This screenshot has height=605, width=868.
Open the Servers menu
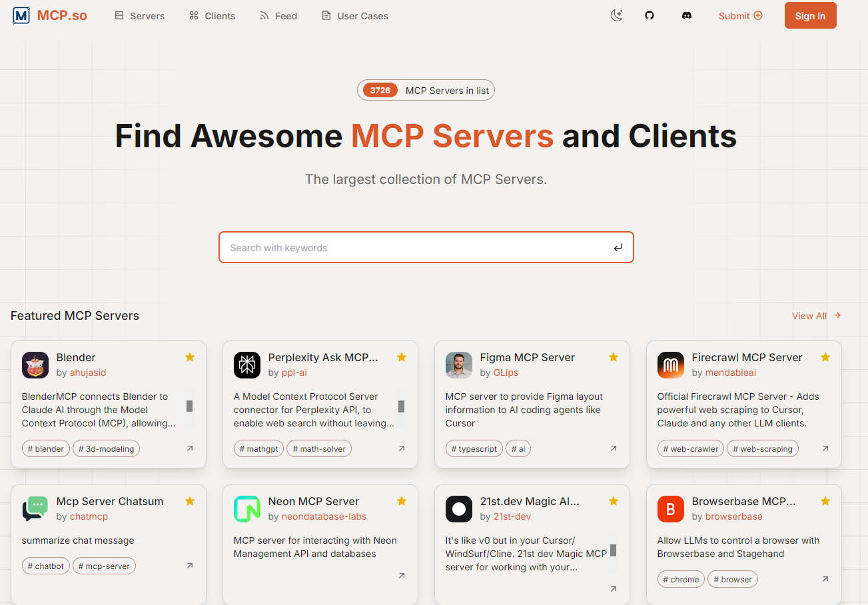(x=139, y=15)
